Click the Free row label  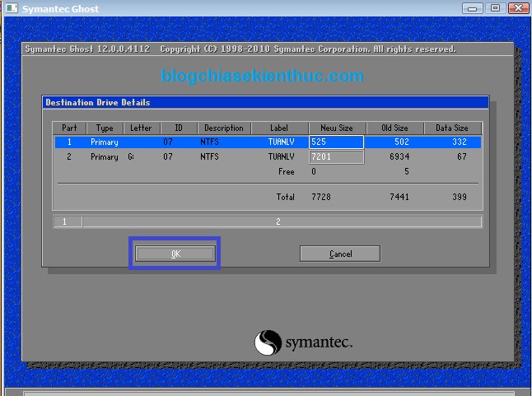click(x=287, y=171)
